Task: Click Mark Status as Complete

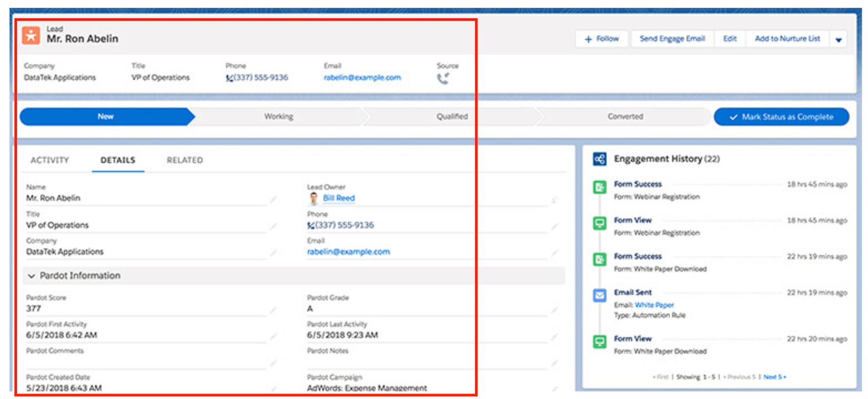Action: (x=782, y=117)
